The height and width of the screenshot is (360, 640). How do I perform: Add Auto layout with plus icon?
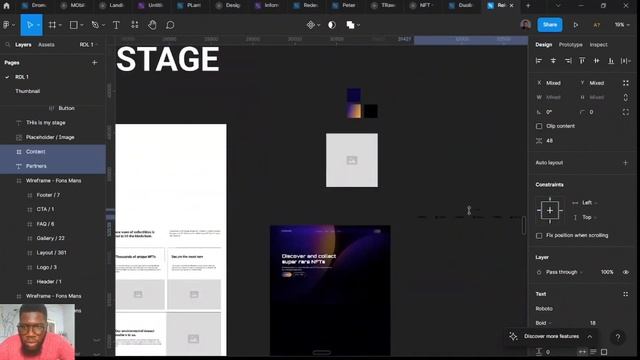pyautogui.click(x=625, y=162)
